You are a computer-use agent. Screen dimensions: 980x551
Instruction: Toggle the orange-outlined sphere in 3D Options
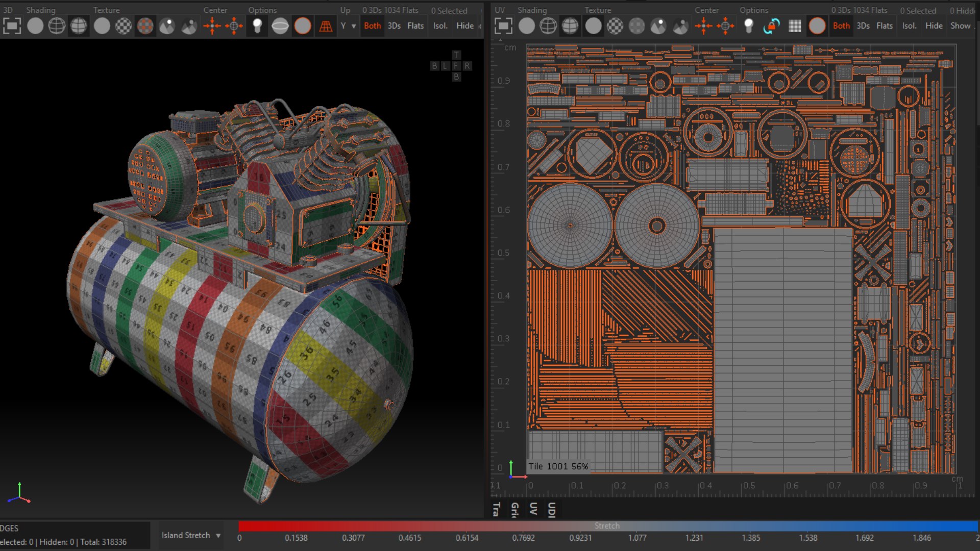[x=303, y=26]
